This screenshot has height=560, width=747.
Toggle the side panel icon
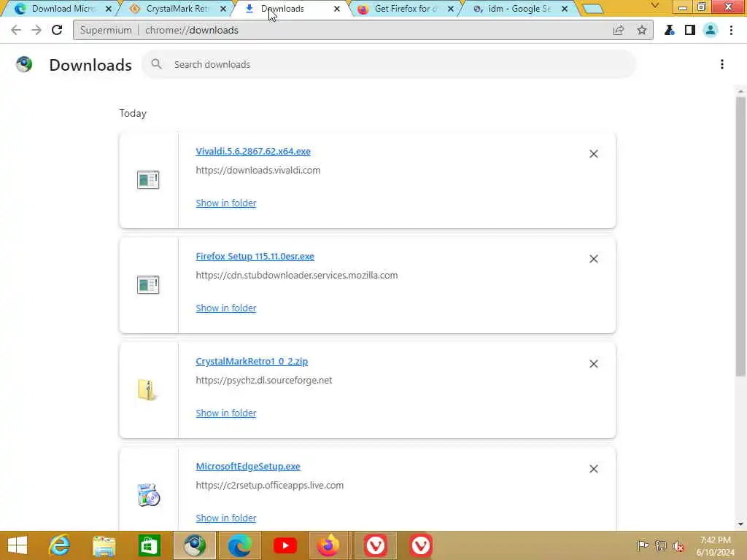coord(690,30)
